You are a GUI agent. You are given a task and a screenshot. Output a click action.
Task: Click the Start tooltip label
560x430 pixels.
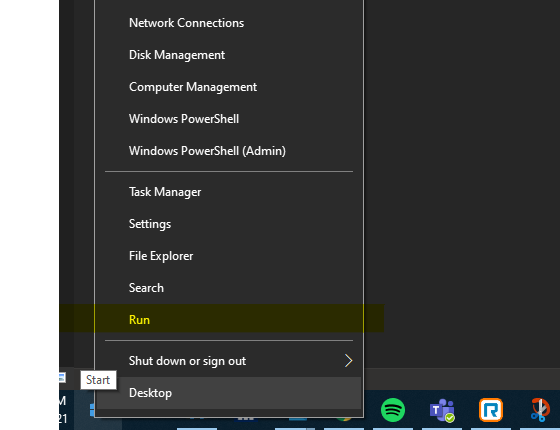click(98, 380)
